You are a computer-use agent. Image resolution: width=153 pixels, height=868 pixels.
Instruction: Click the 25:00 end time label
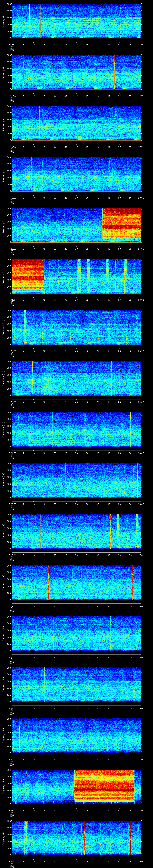[141, 453]
